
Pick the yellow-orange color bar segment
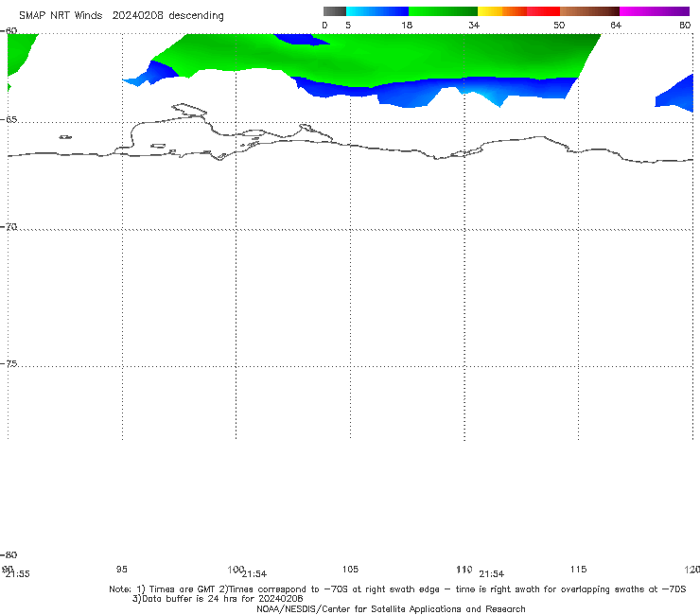tap(501, 11)
